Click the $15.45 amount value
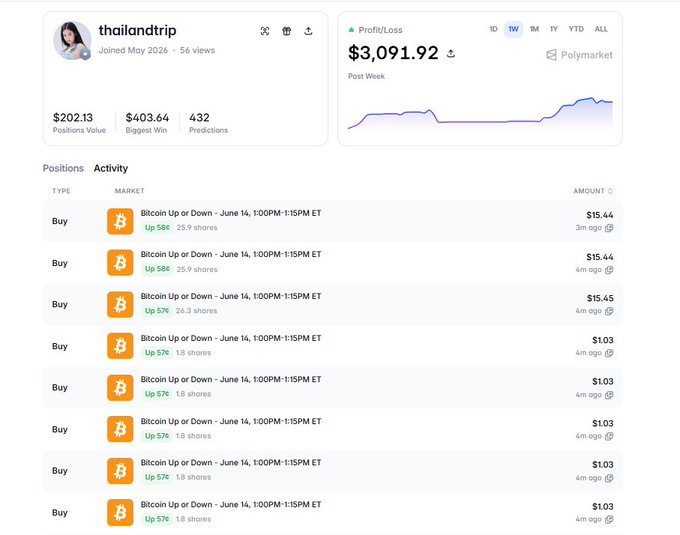The height and width of the screenshot is (535, 680). coord(600,298)
